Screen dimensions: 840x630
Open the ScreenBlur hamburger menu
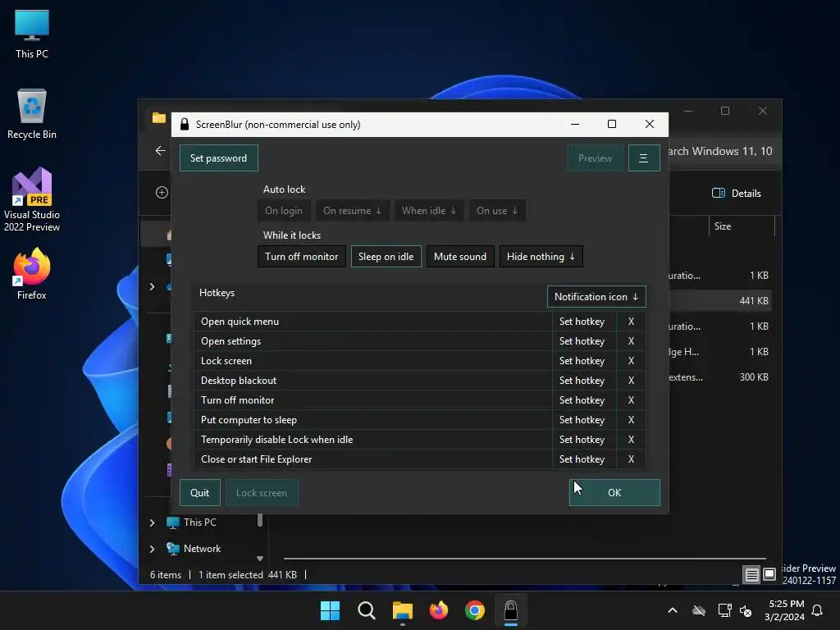tap(643, 158)
